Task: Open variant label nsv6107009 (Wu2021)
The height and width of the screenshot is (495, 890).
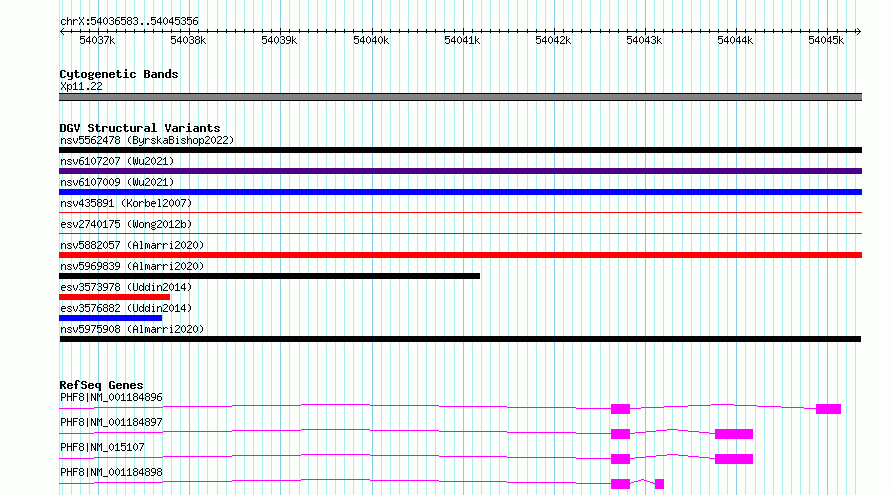Action: click(x=117, y=182)
